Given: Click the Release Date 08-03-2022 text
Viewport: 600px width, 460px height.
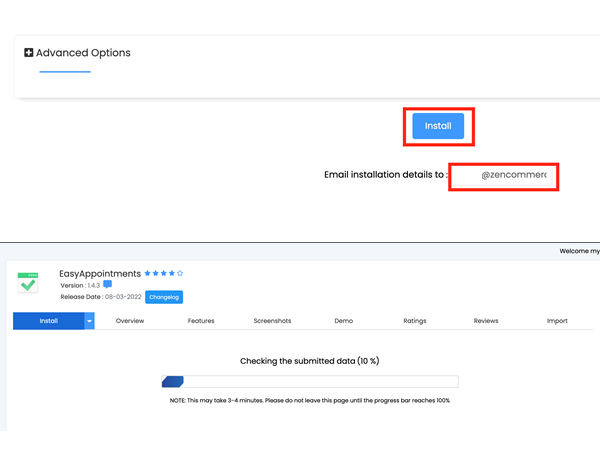Looking at the screenshot, I should (x=101, y=297).
